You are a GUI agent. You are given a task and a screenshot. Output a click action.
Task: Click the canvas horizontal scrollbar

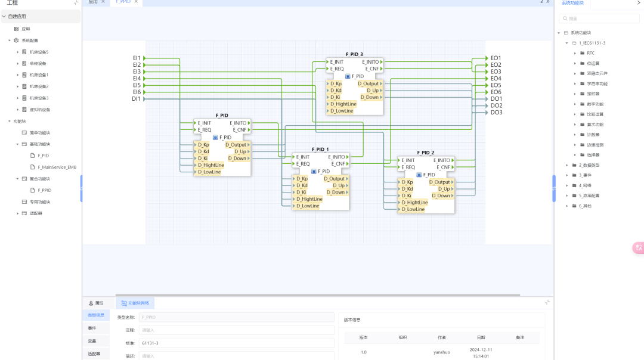coord(316,295)
